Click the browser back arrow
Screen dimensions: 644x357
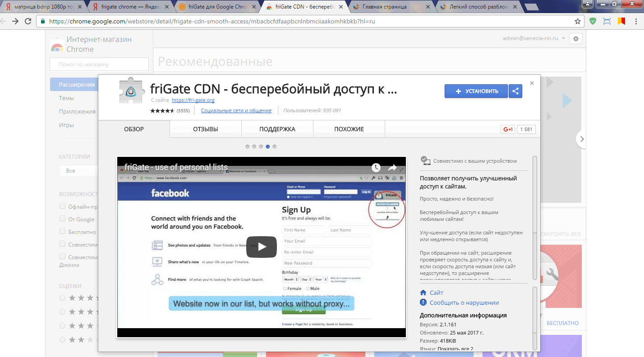tap(4, 21)
